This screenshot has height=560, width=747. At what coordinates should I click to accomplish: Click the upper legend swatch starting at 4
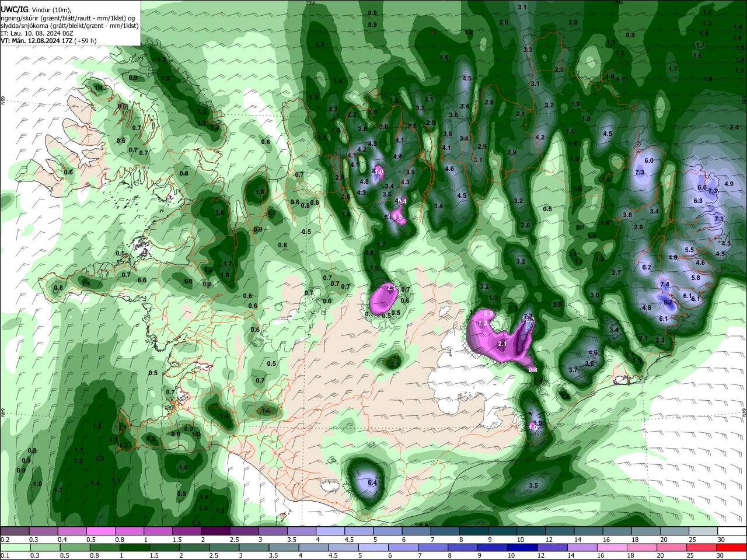click(x=330, y=531)
